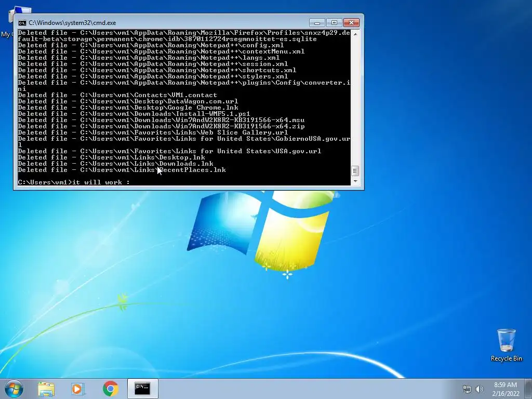Image resolution: width=532 pixels, height=399 pixels.
Task: Click the KB3191566-x64.zip line
Action: [161, 126]
